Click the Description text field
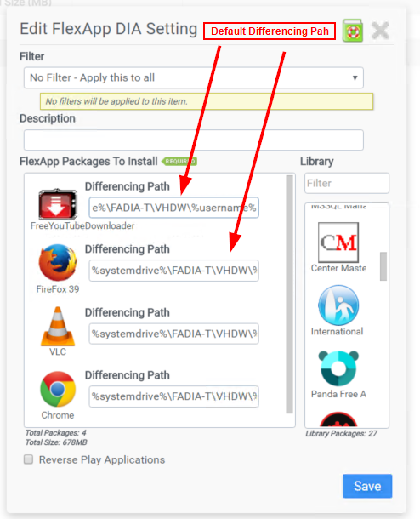Screen dimensions: 420x519 (194, 140)
